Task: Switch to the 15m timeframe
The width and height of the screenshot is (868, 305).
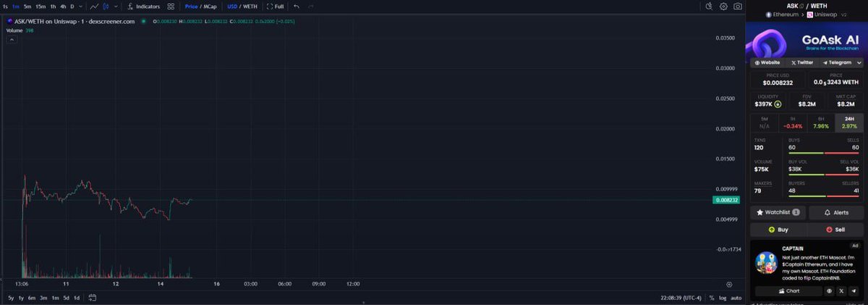Action: pyautogui.click(x=41, y=7)
